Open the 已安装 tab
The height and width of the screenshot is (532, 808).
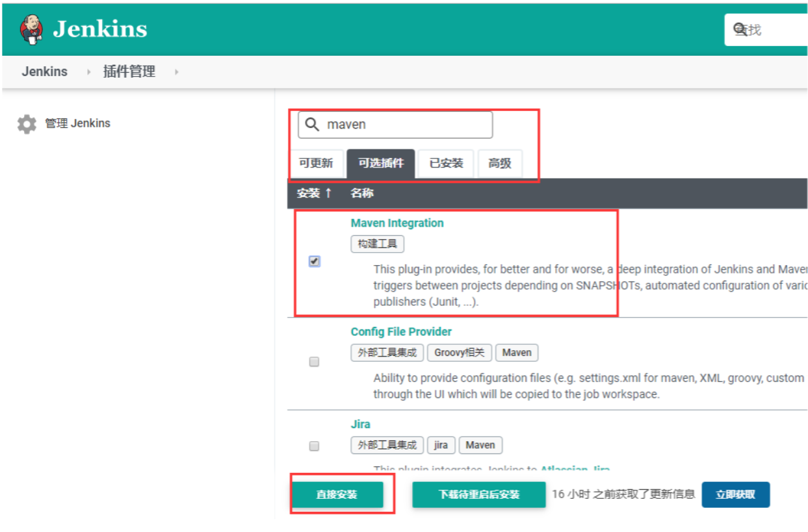(x=447, y=163)
